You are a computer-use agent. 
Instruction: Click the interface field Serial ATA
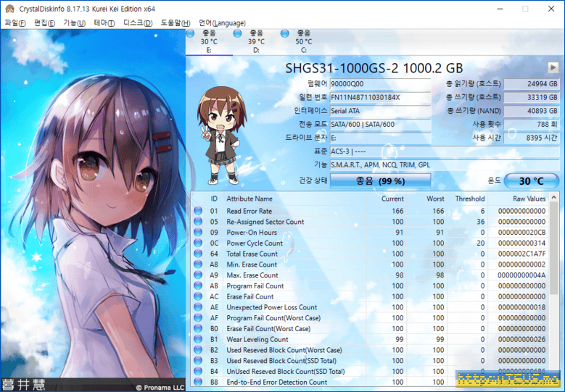(x=380, y=111)
